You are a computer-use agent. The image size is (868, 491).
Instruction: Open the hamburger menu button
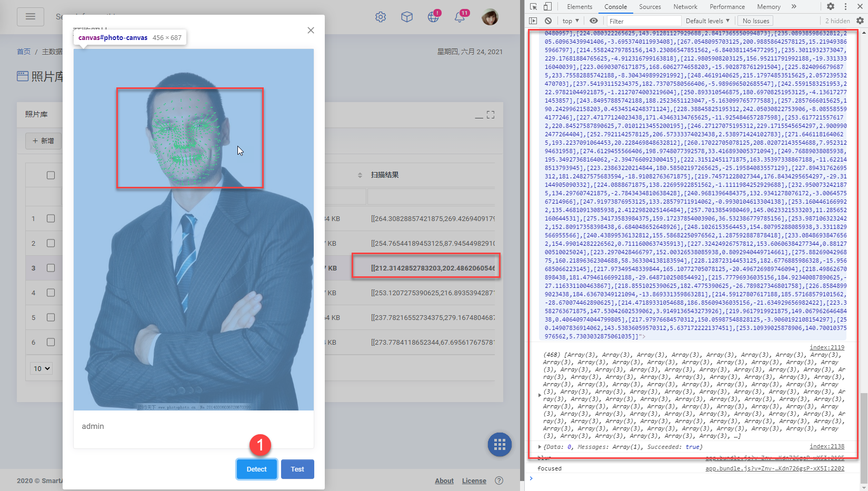(31, 17)
